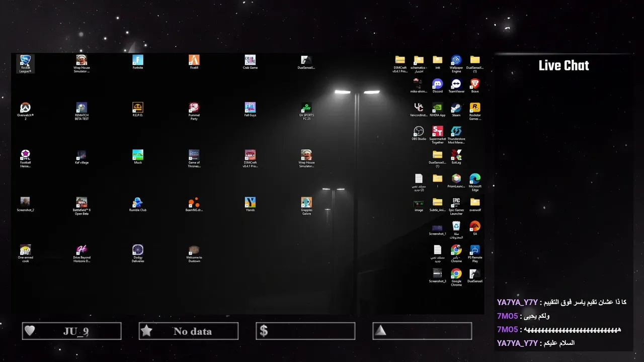The height and width of the screenshot is (362, 644).
Task: Click the ولكم يحيى chat message
Action: coord(536,316)
